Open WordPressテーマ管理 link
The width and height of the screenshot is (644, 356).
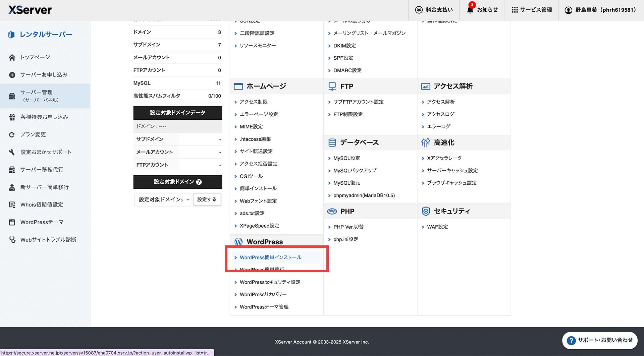(x=264, y=307)
